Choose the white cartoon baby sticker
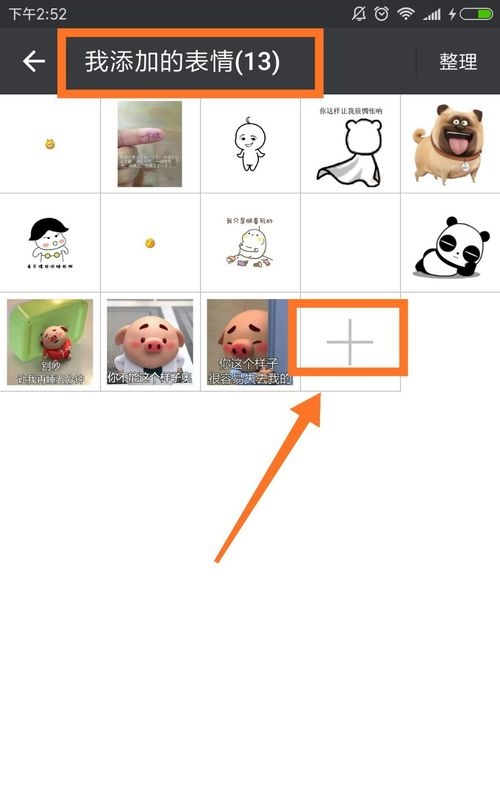 249,144
